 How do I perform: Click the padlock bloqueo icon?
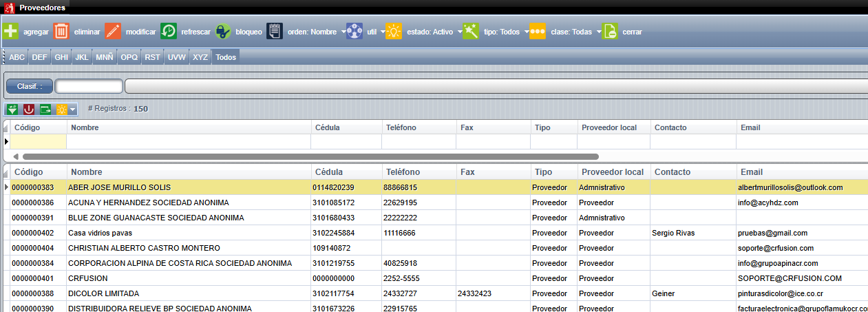click(x=223, y=32)
